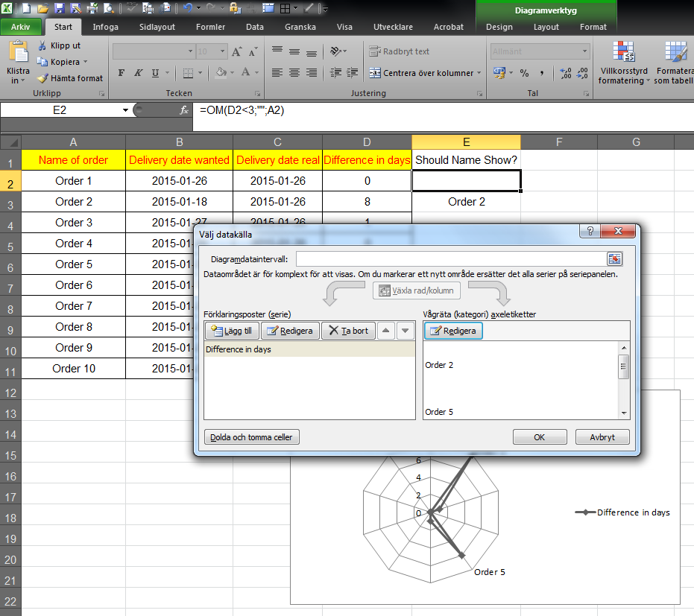Open Villkorsstyrd formatering menu
Viewport: 694px width, 616px height.
click(x=624, y=63)
